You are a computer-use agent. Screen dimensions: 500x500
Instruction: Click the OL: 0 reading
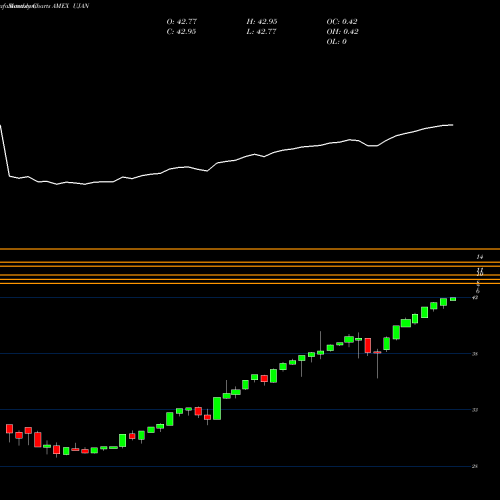336,42
